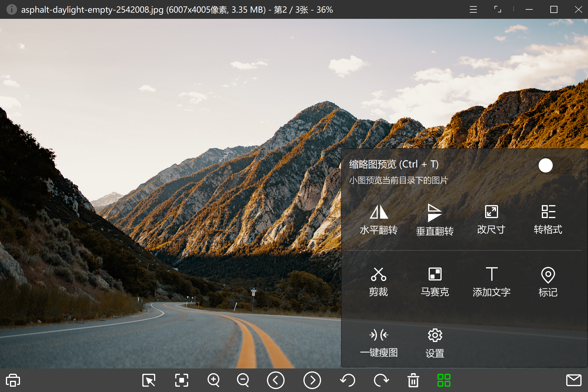Zoom in with the magnifier plus
588x392 pixels.
click(x=213, y=380)
